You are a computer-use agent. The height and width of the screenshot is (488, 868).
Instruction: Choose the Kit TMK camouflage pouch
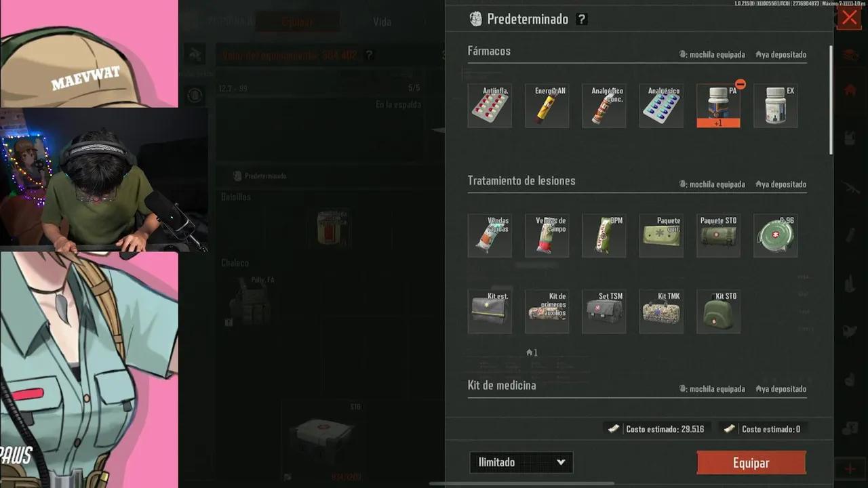661,311
